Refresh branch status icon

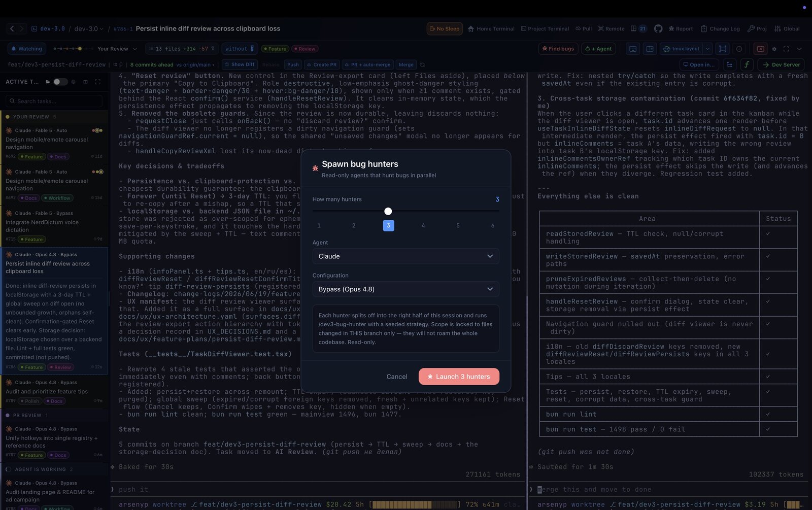pos(422,65)
